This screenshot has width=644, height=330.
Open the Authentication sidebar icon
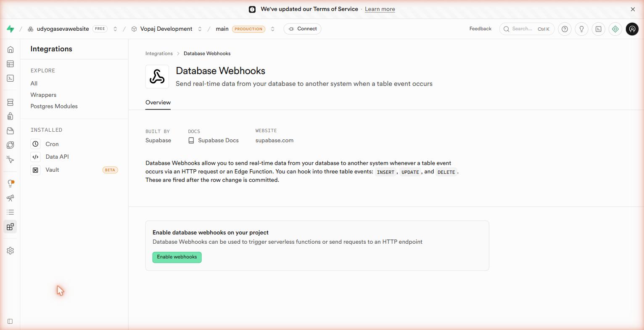coord(11,116)
